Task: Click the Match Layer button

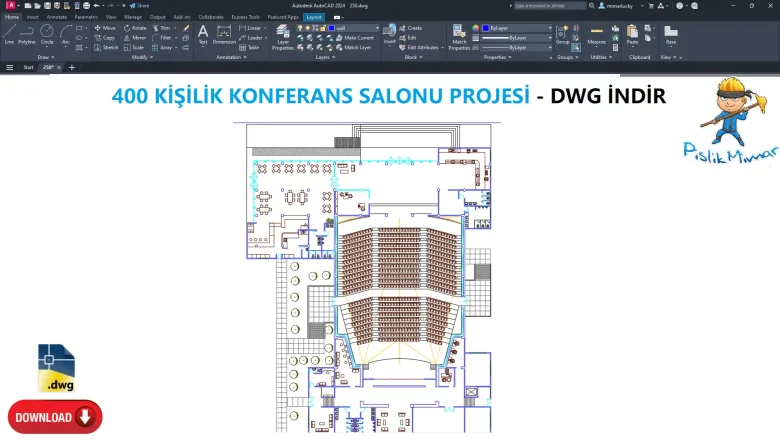Action: (354, 48)
